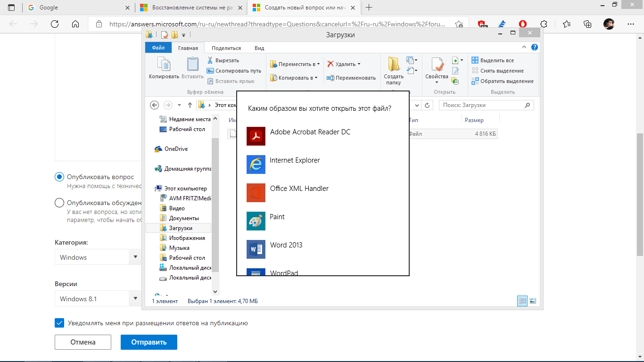
Task: Toggle notify me about replies checkbox
Action: click(59, 323)
